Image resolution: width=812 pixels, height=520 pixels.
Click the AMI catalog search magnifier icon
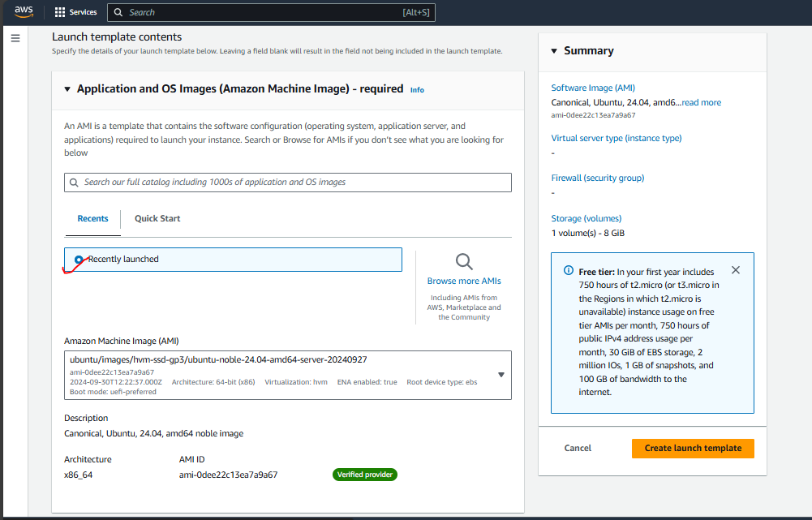[74, 183]
